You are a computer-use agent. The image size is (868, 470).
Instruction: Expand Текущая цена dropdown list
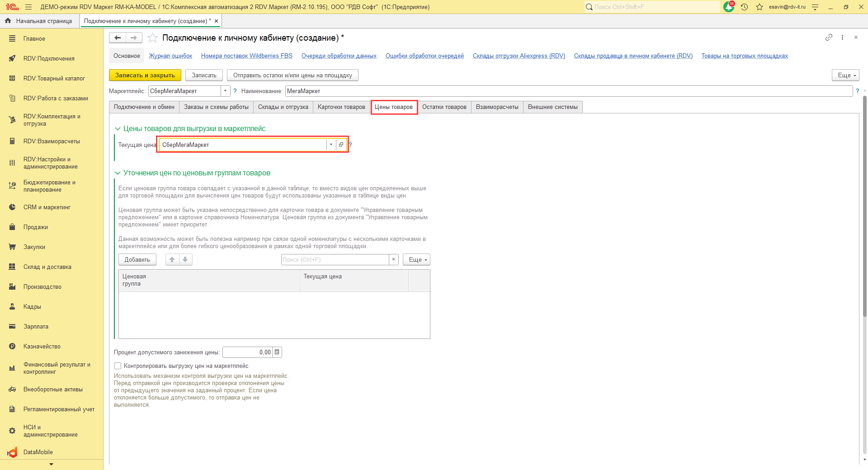point(331,145)
